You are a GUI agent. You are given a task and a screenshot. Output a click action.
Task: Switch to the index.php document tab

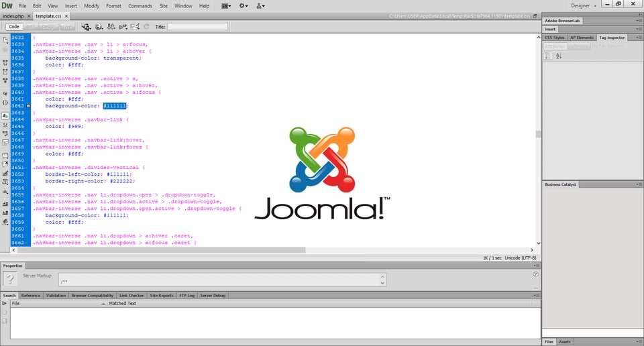tap(13, 16)
